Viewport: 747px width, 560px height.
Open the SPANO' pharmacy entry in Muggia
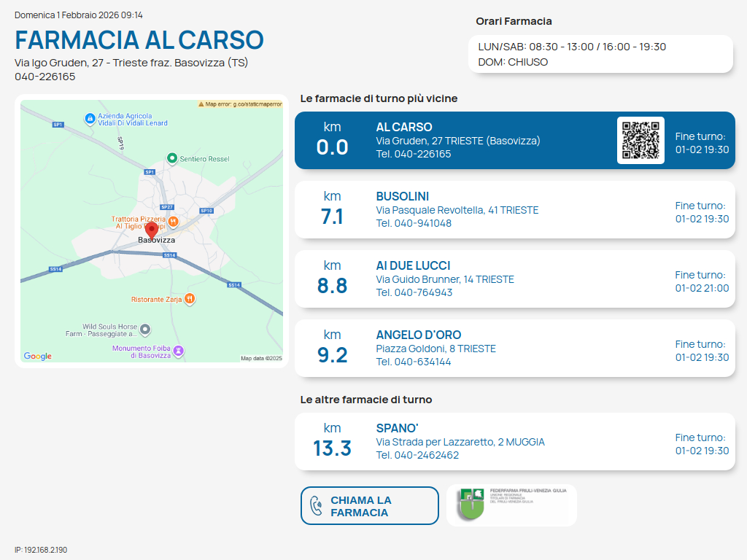click(514, 442)
